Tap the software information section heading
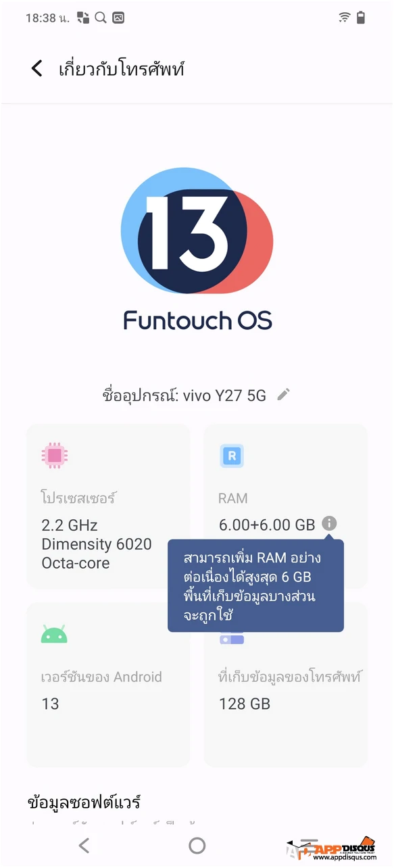Screen dimensions: 394x868 [x=84, y=802]
